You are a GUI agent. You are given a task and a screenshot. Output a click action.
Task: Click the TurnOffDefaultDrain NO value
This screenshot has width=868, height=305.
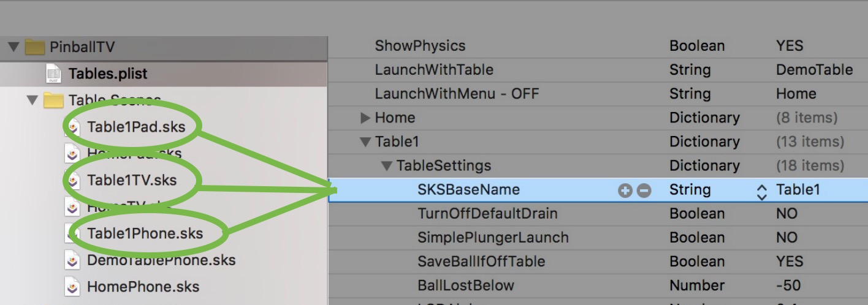pos(786,214)
